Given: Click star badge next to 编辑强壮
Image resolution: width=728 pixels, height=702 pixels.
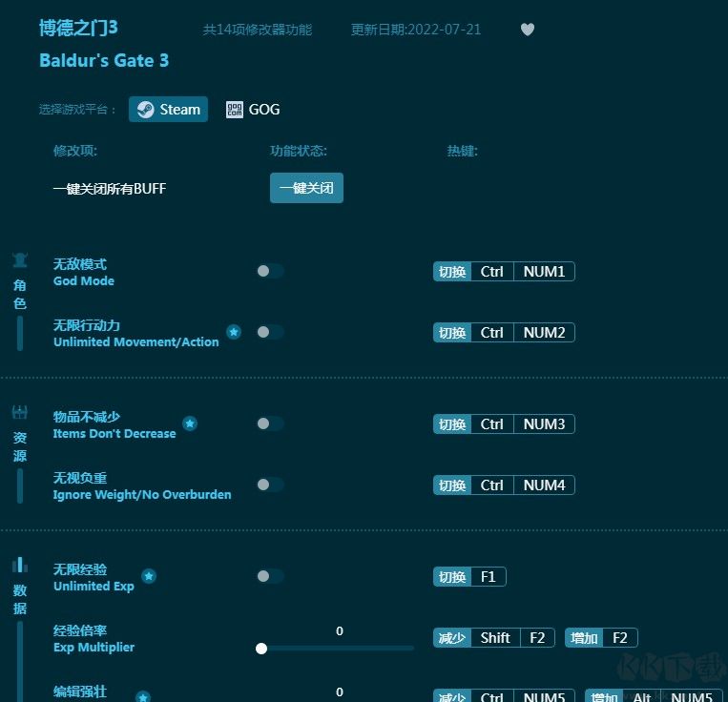Looking at the screenshot, I should tap(143, 696).
